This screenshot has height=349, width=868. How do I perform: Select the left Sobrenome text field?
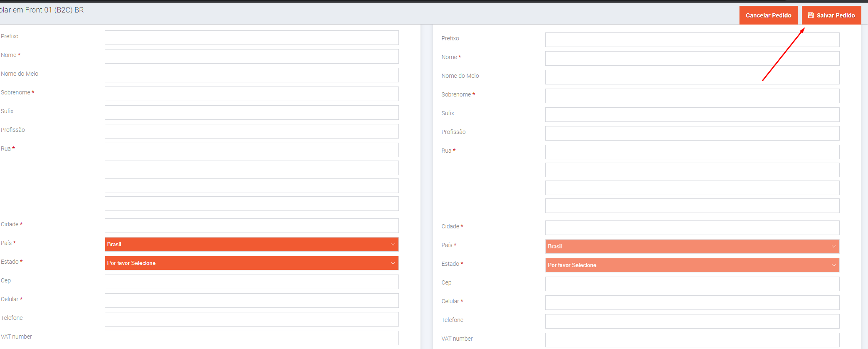[251, 94]
